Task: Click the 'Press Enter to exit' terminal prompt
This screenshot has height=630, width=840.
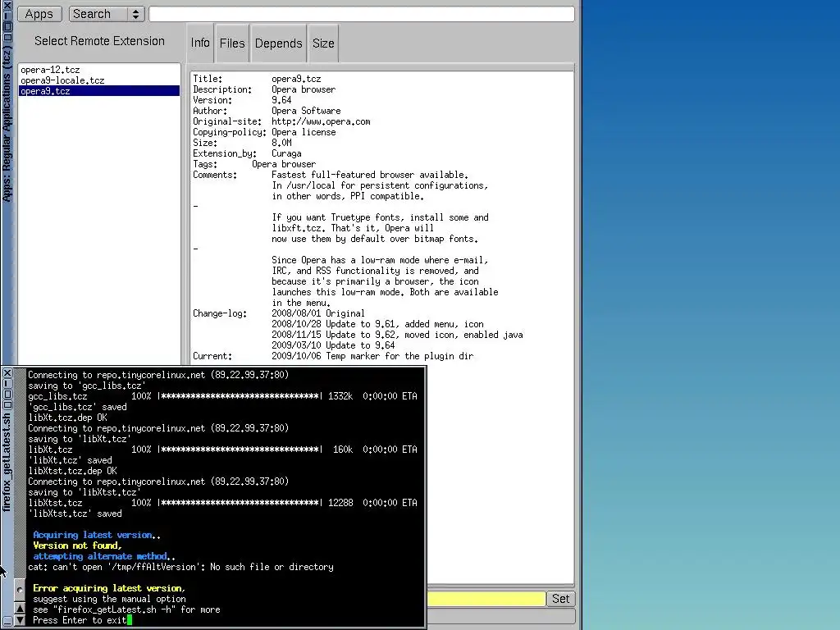Action: pyautogui.click(x=80, y=620)
